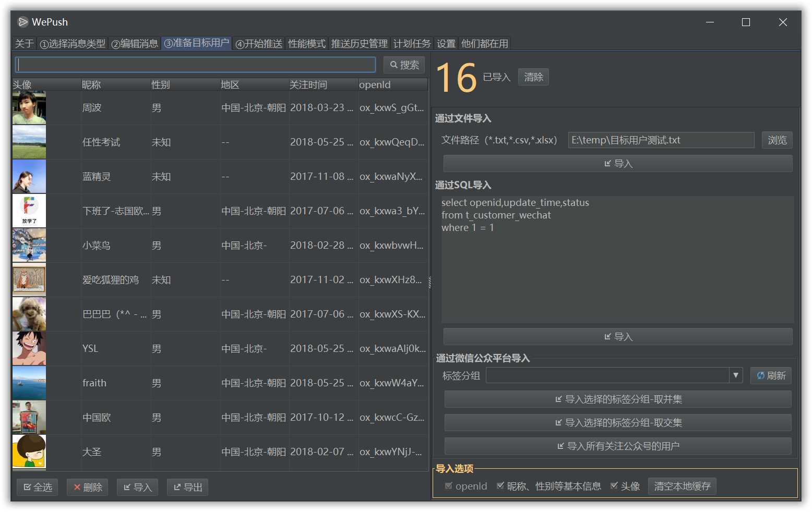
Task: Click the WePush app icon in title bar
Action: (x=23, y=22)
